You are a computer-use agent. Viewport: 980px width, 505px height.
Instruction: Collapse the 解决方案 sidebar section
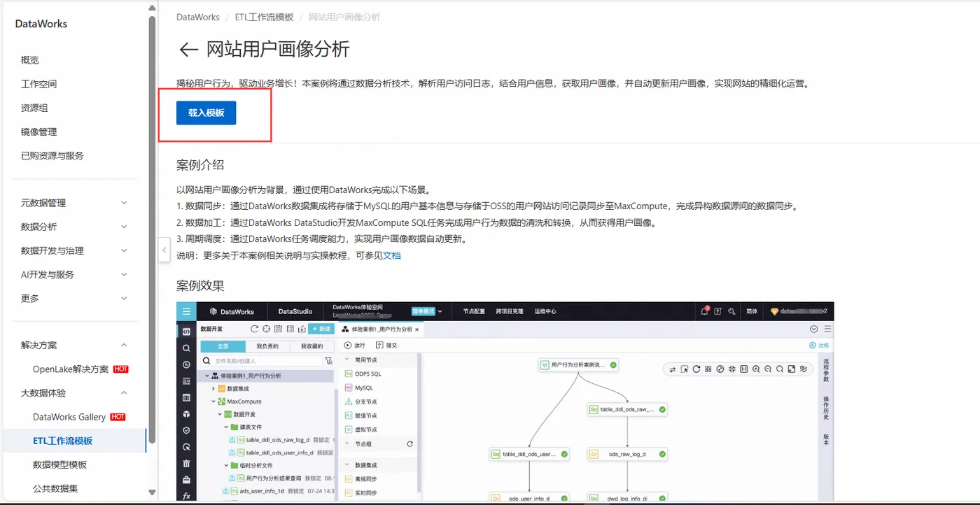click(x=74, y=346)
